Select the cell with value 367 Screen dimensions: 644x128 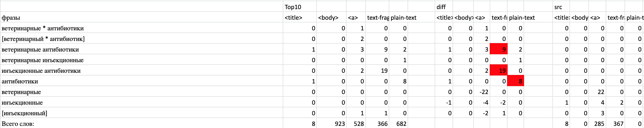(x=615, y=123)
